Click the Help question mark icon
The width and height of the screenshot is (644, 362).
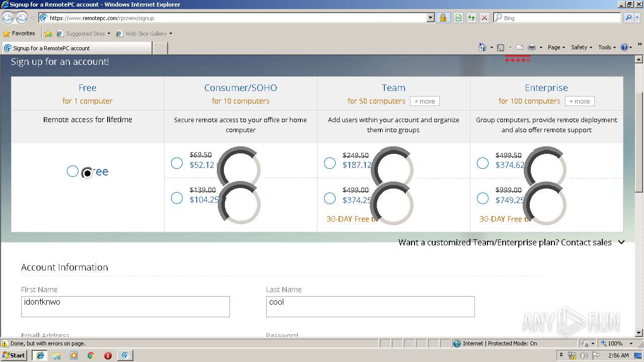tap(624, 47)
